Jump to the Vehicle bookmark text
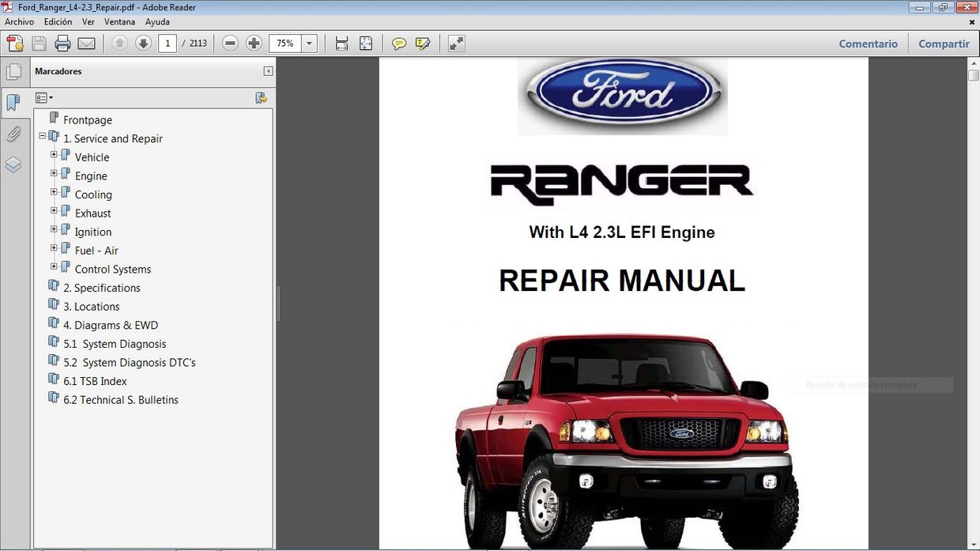The height and width of the screenshot is (551, 980). point(92,157)
